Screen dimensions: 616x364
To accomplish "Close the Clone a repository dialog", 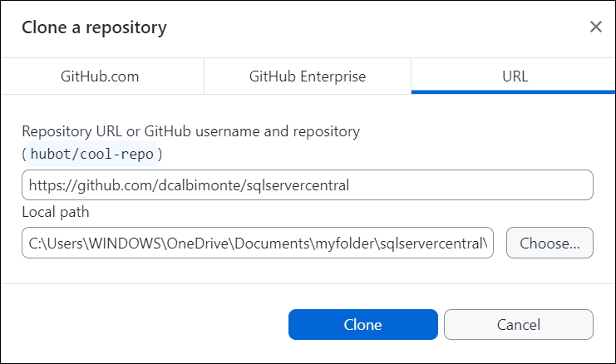I will click(x=595, y=27).
